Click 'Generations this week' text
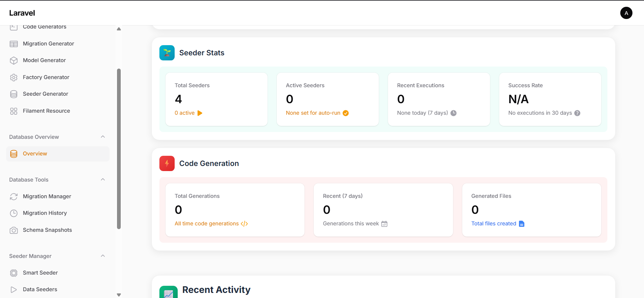Image resolution: width=644 pixels, height=298 pixels. (x=351, y=224)
